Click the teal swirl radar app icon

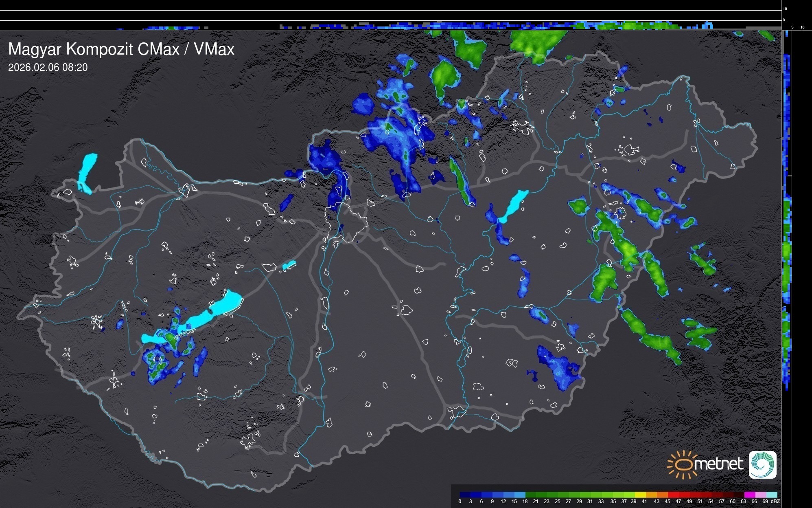click(x=763, y=464)
